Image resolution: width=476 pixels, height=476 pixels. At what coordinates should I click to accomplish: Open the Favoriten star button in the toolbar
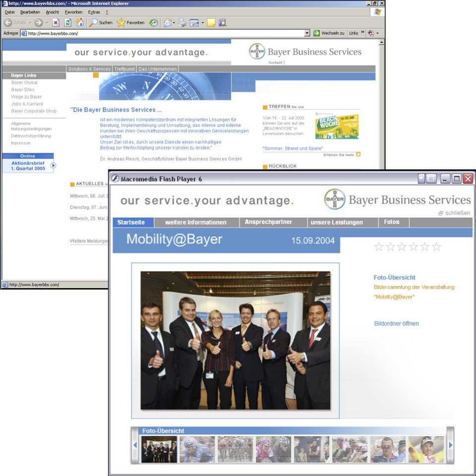pyautogui.click(x=130, y=22)
